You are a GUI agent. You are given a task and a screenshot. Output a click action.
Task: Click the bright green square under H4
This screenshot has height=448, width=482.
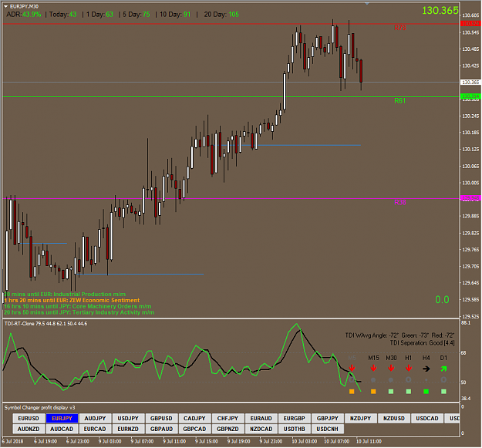pyautogui.click(x=426, y=392)
